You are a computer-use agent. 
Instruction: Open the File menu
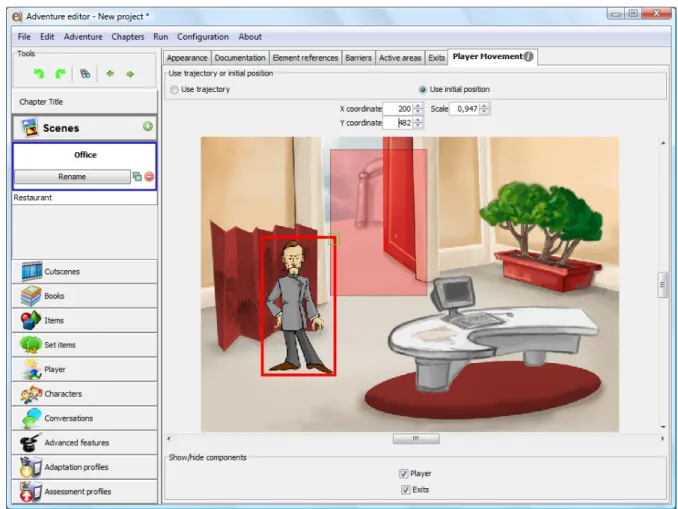pos(24,37)
